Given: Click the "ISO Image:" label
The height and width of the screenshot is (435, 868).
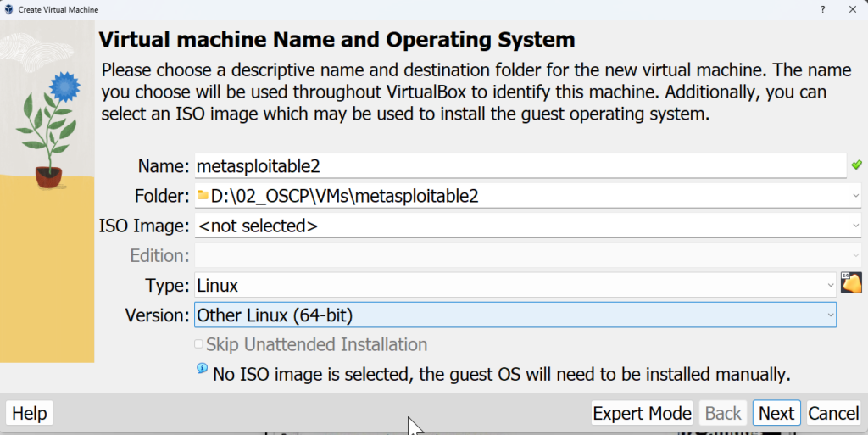Looking at the screenshot, I should coord(144,226).
